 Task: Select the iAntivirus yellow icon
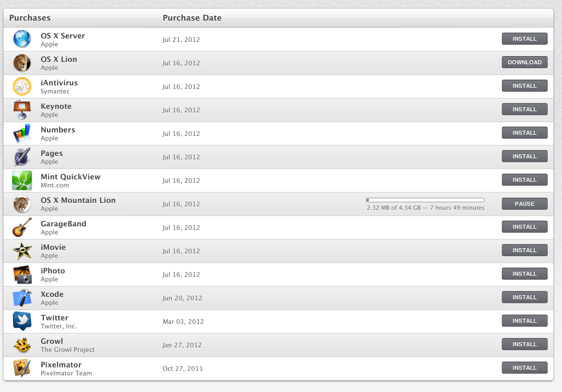[22, 86]
